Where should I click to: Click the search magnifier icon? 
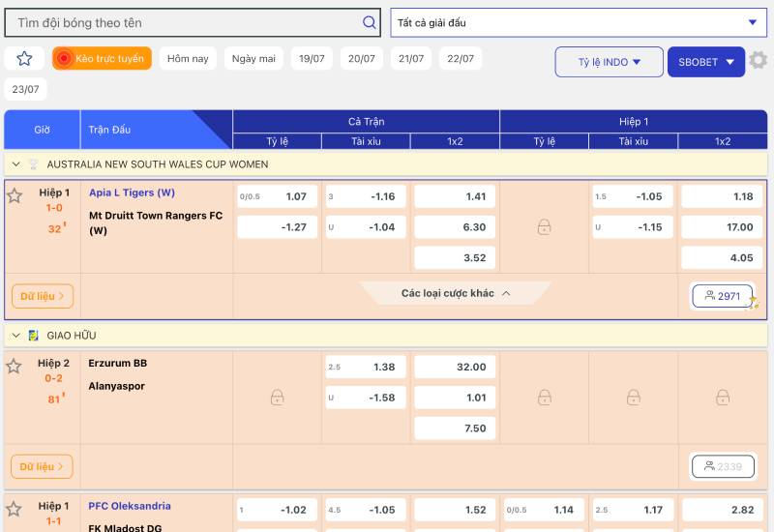point(369,22)
